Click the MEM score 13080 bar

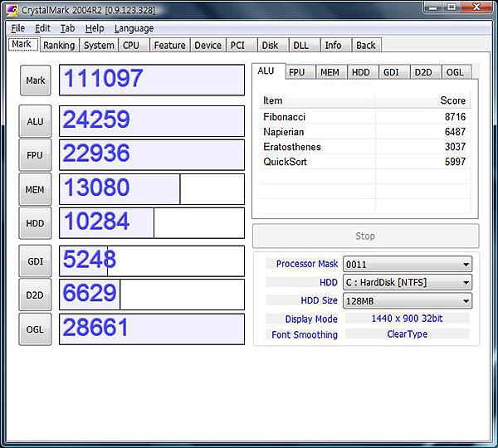(152, 189)
